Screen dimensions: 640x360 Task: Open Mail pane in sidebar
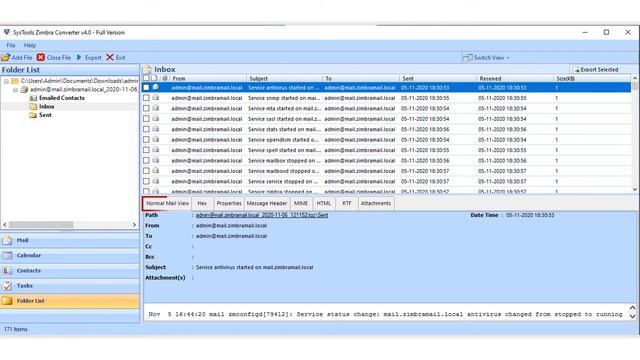click(x=70, y=240)
